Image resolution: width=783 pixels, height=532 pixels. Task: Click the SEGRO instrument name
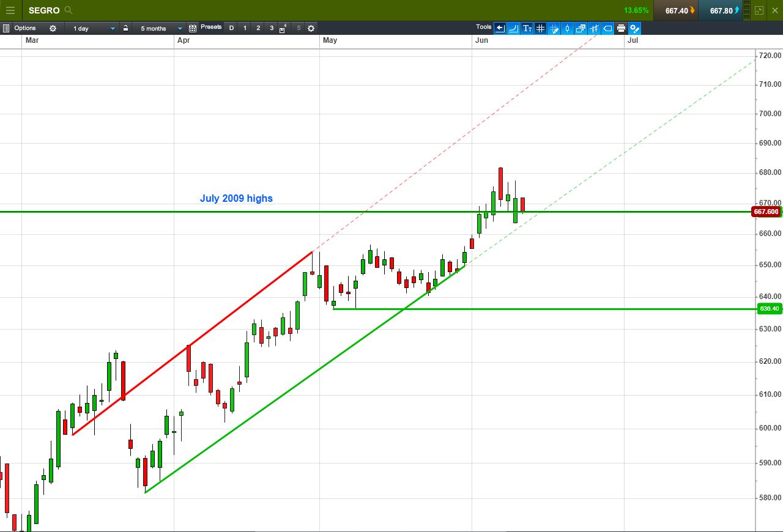click(x=44, y=10)
